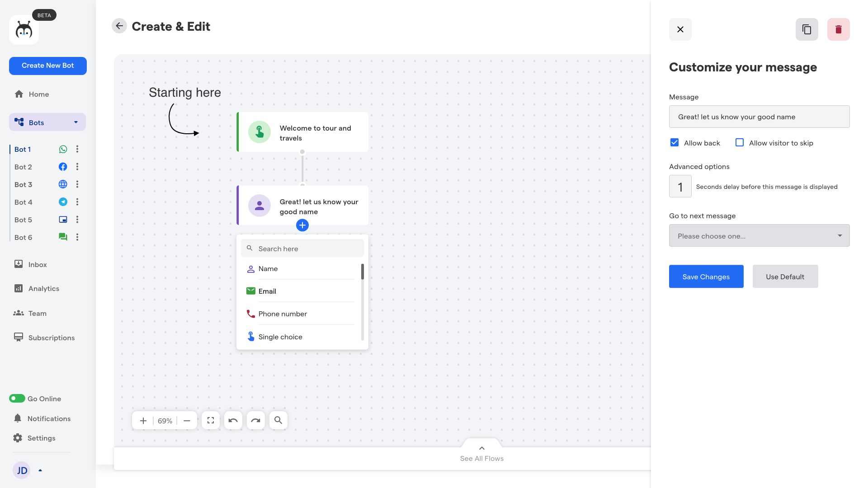Select Bot 3 in the bot list
Viewport: 868px width, 488px height.
pyautogui.click(x=23, y=184)
